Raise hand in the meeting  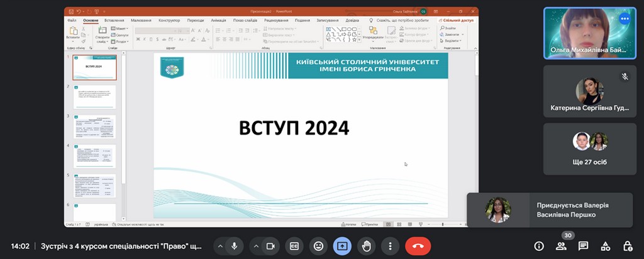coord(367,246)
